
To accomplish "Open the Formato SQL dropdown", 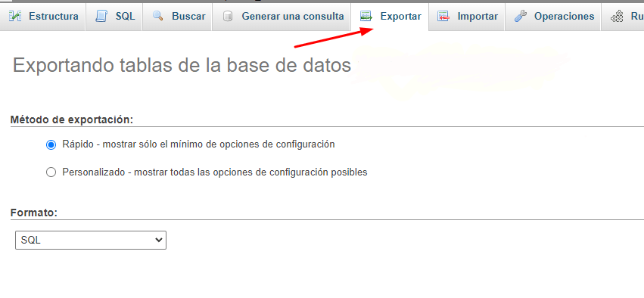I will point(91,240).
